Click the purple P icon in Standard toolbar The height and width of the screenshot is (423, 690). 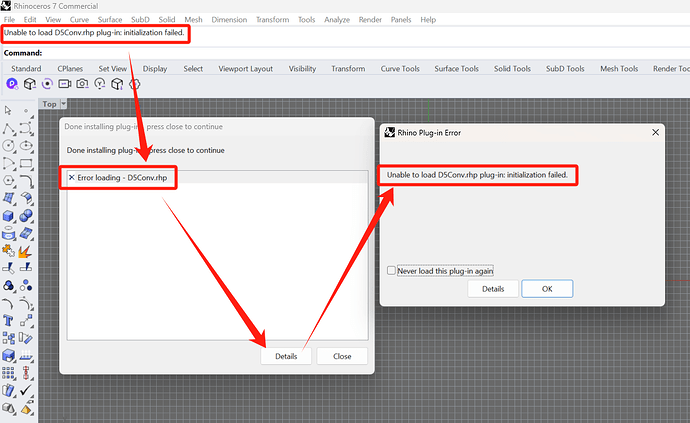pyautogui.click(x=12, y=84)
